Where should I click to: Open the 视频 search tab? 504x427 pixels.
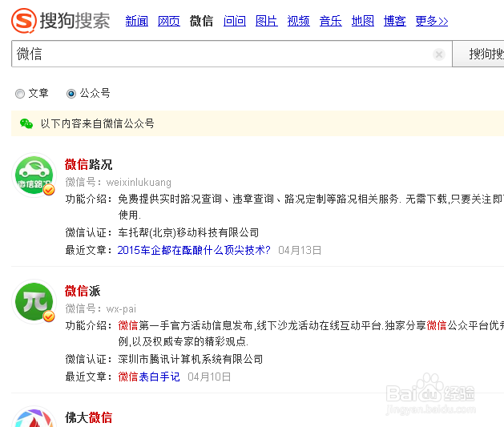pos(299,21)
